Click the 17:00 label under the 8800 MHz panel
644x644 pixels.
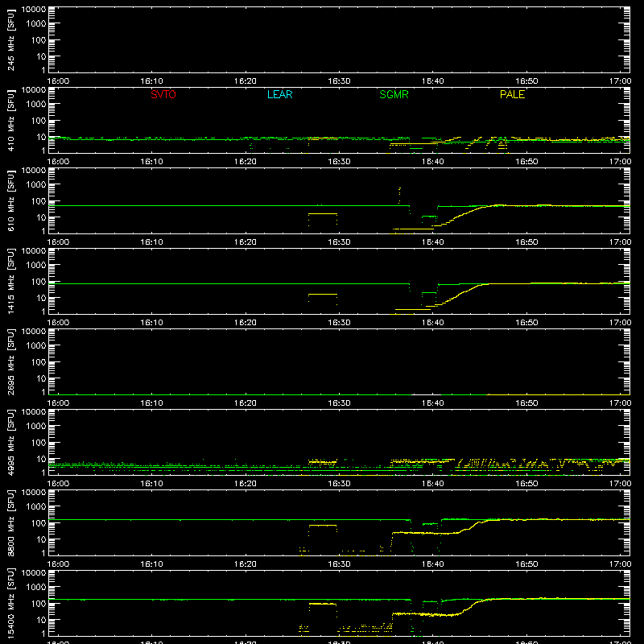[620, 564]
